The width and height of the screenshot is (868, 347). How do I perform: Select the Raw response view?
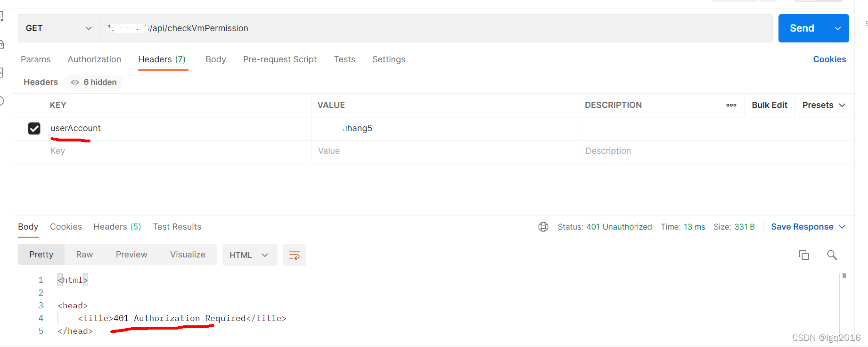pyautogui.click(x=84, y=255)
